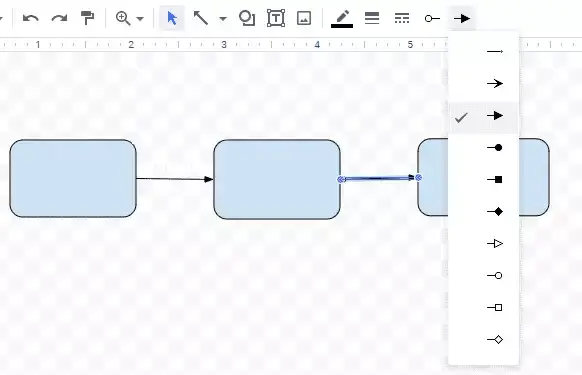The width and height of the screenshot is (582, 375).
Task: Select the open arrow line end option
Action: [483, 84]
